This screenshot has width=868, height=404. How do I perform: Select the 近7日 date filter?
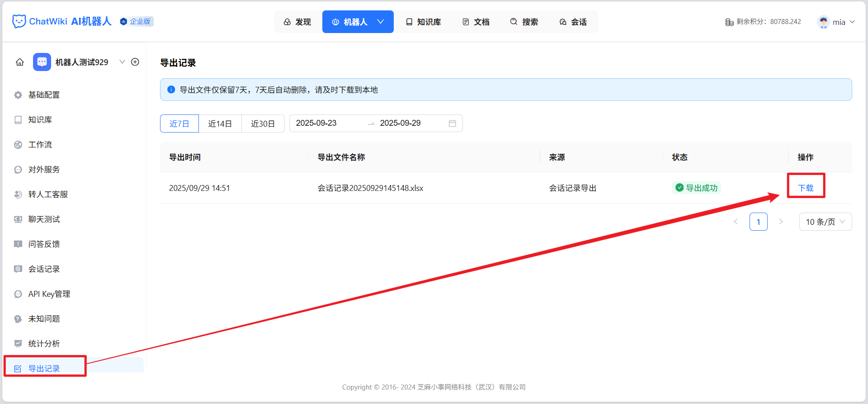tap(179, 124)
